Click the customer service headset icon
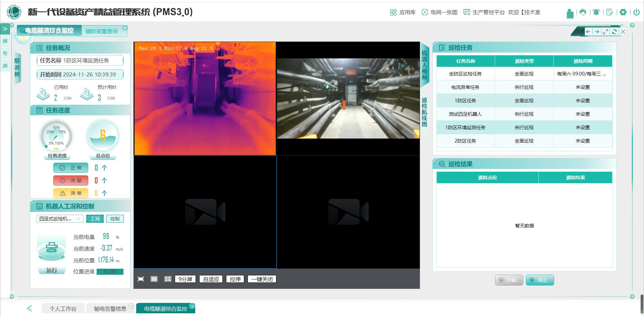 tap(583, 12)
